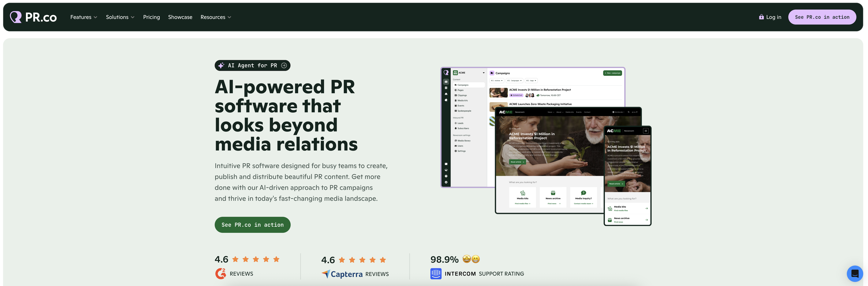868x286 pixels.
Task: Click the 98.9% support rating emojis
Action: click(x=471, y=259)
